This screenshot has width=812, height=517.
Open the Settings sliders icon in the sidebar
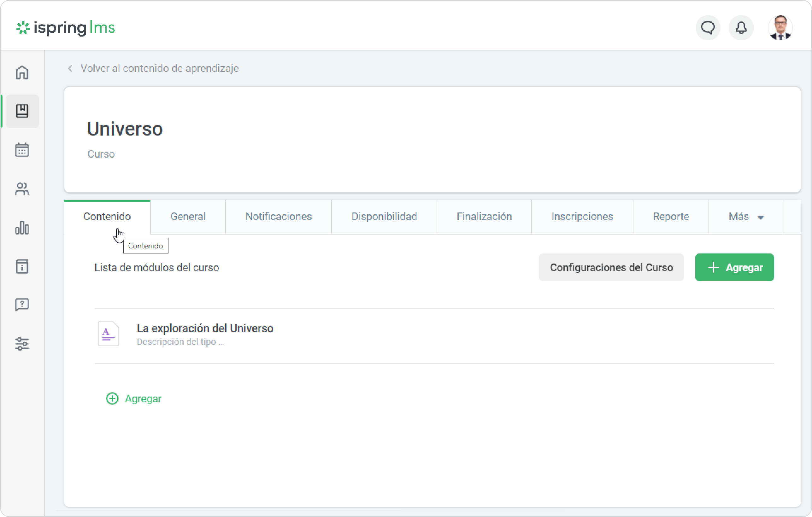pyautogui.click(x=22, y=344)
